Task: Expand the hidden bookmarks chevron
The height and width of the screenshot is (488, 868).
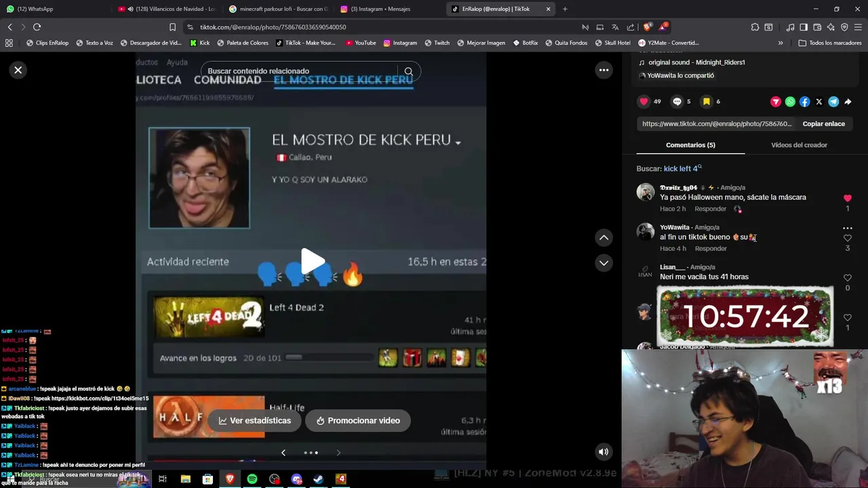Action: (781, 43)
